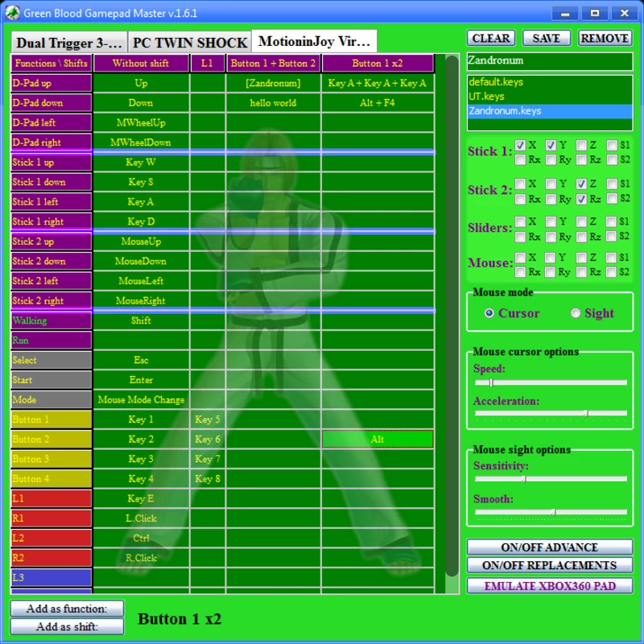The image size is (644, 644).
Task: Enable Mouse X axis checkbox
Action: click(x=520, y=258)
